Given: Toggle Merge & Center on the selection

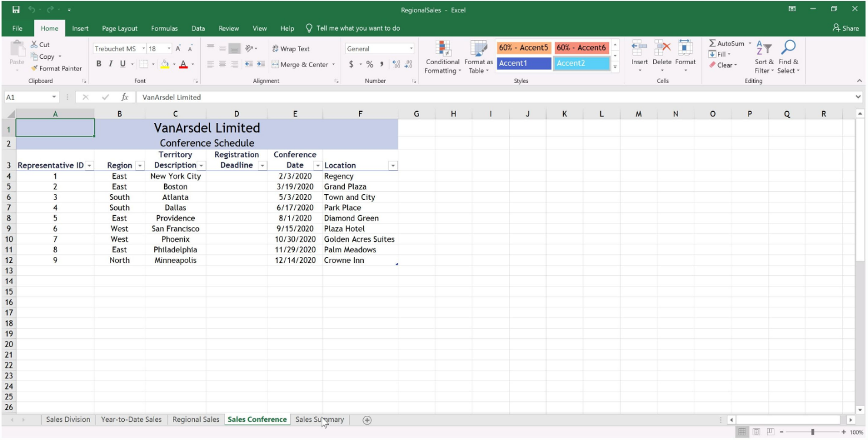Looking at the screenshot, I should coord(300,65).
